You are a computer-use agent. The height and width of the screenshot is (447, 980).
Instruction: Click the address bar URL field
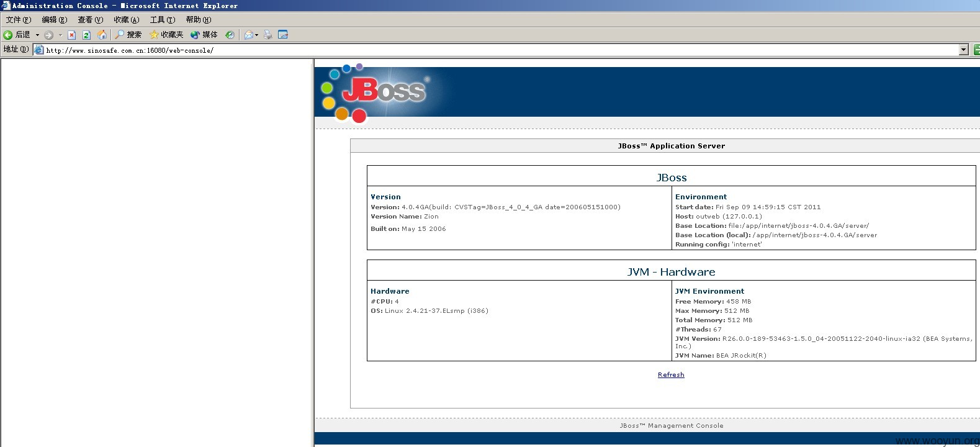click(501, 50)
